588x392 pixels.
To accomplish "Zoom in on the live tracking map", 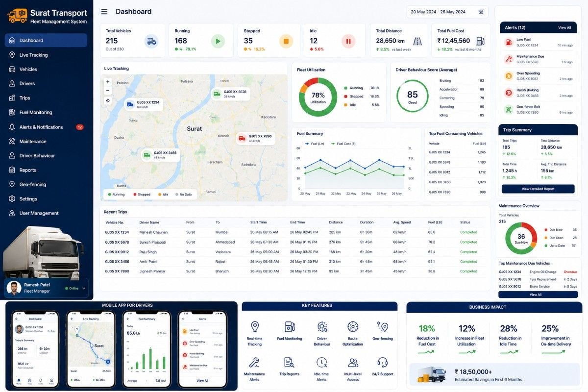I will coord(108,82).
